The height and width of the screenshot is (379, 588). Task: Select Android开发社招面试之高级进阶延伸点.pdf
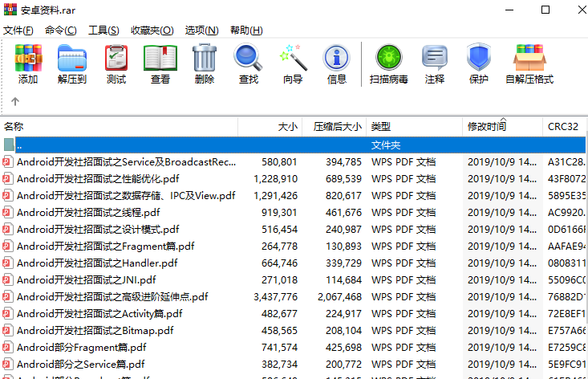coord(112,297)
